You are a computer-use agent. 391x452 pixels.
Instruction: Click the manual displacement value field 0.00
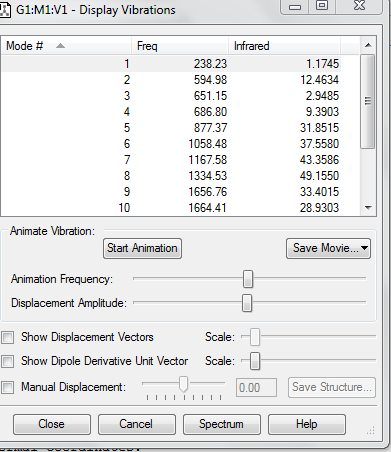tap(256, 388)
